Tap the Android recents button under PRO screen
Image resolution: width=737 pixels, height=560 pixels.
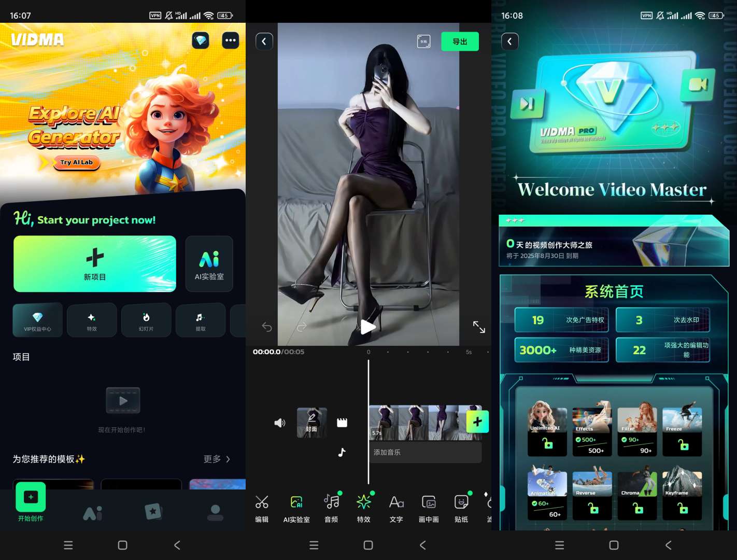coord(559,545)
